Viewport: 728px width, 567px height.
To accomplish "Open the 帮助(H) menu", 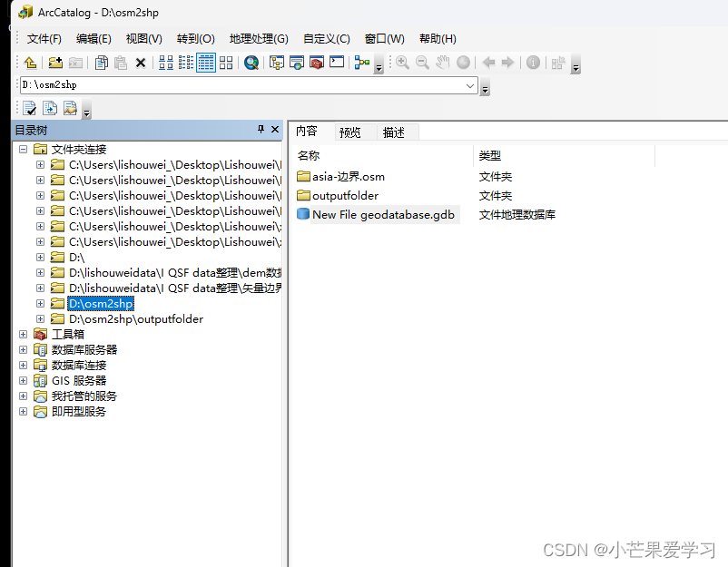I will (438, 38).
